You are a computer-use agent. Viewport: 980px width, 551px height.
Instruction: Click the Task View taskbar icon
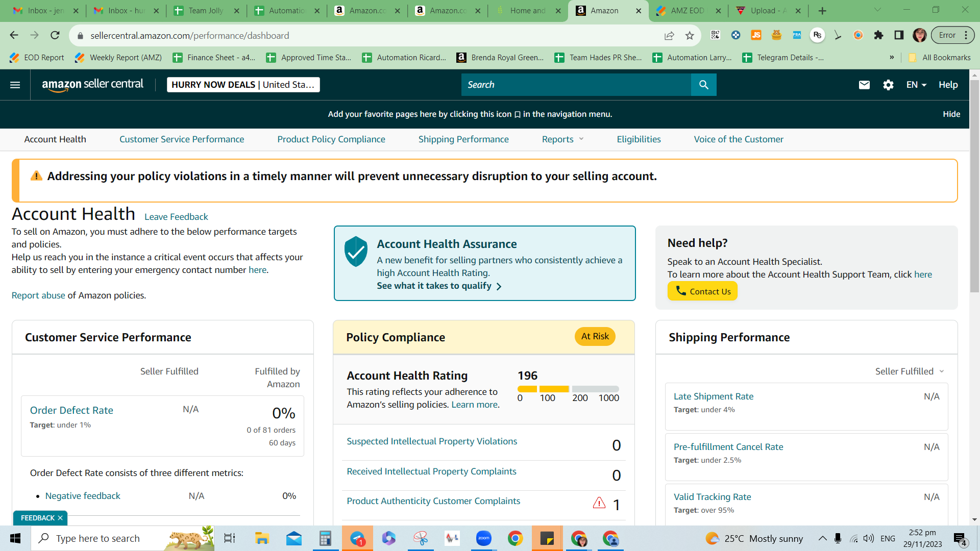[230, 538]
